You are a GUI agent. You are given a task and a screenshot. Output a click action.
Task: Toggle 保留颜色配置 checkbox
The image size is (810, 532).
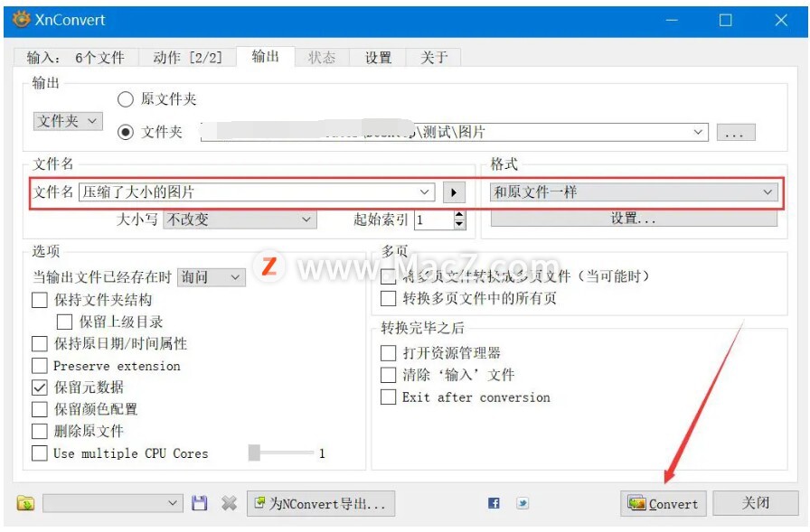point(40,409)
